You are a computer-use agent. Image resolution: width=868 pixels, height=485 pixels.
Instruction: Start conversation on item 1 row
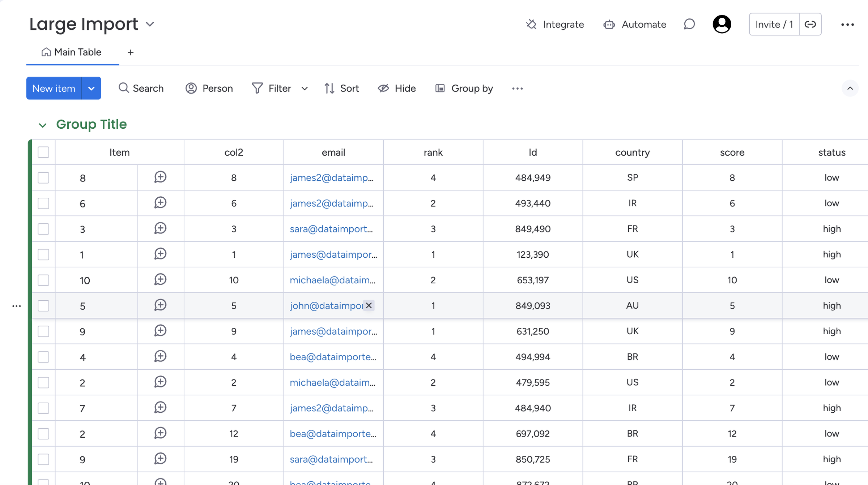coord(160,254)
